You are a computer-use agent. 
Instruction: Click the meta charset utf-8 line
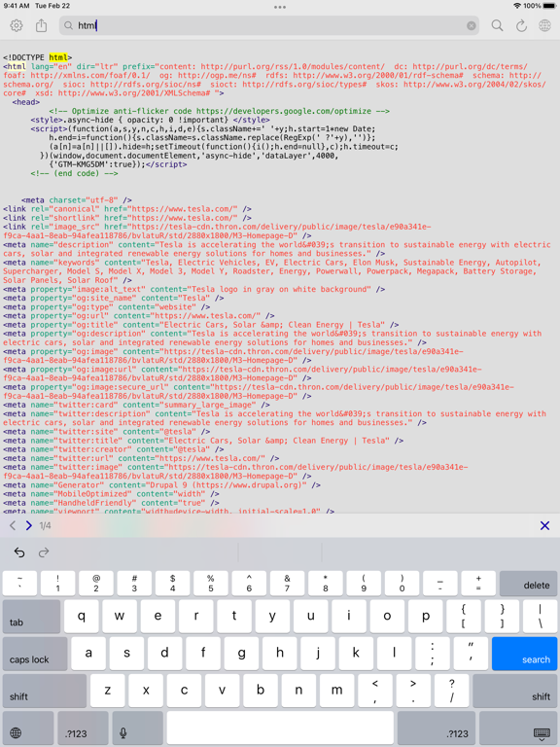point(76,200)
